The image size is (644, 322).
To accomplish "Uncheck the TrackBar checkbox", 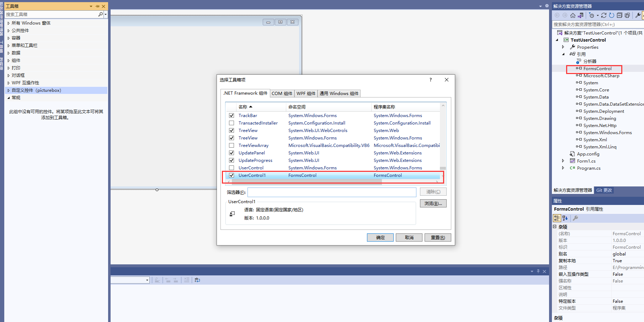I will click(x=231, y=115).
